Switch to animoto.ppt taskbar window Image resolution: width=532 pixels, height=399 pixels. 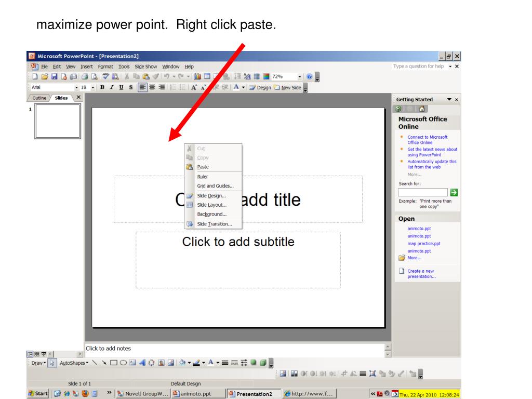[x=198, y=394]
